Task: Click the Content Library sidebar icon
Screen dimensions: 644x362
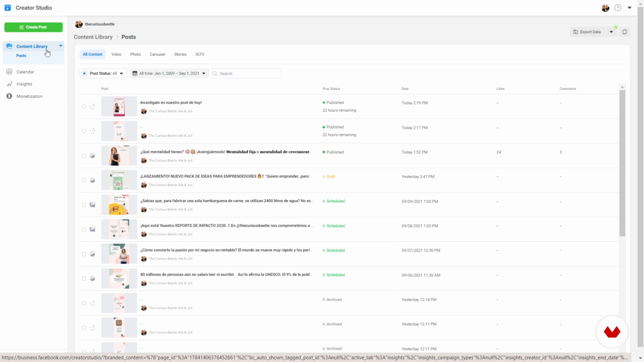Action: click(x=9, y=46)
